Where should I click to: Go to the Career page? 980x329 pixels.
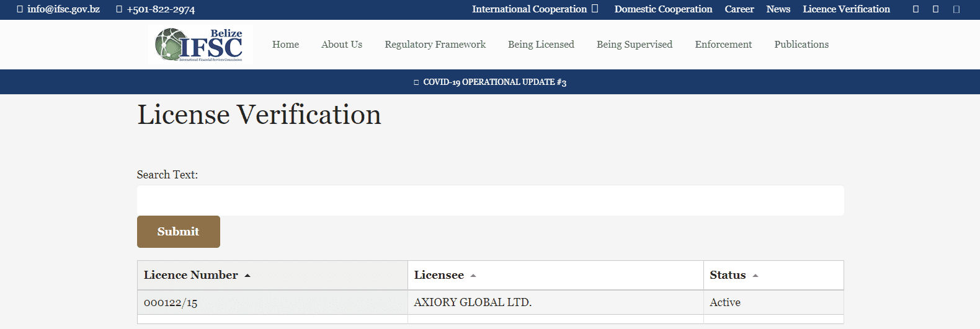[739, 9]
